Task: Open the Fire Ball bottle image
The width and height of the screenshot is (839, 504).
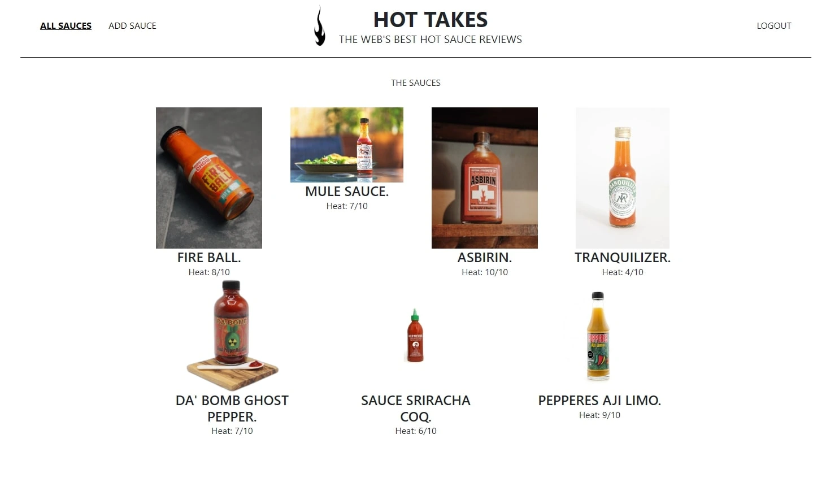Action: 209,178
